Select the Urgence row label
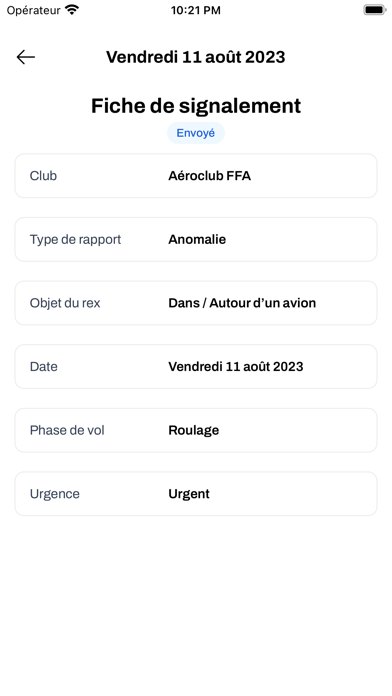This screenshot has height=696, width=392. [55, 494]
